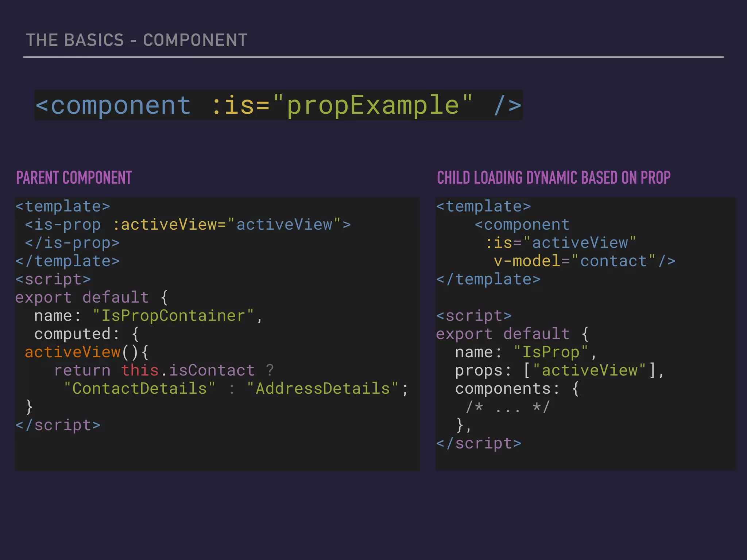Click the 'activeView(){' line
The image size is (747, 560).
pyautogui.click(x=87, y=352)
